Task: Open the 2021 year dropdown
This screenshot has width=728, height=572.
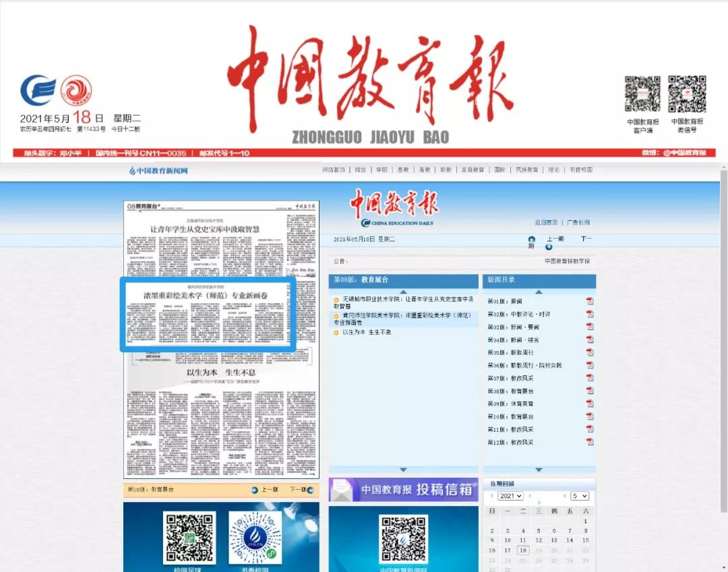Action: pyautogui.click(x=510, y=496)
